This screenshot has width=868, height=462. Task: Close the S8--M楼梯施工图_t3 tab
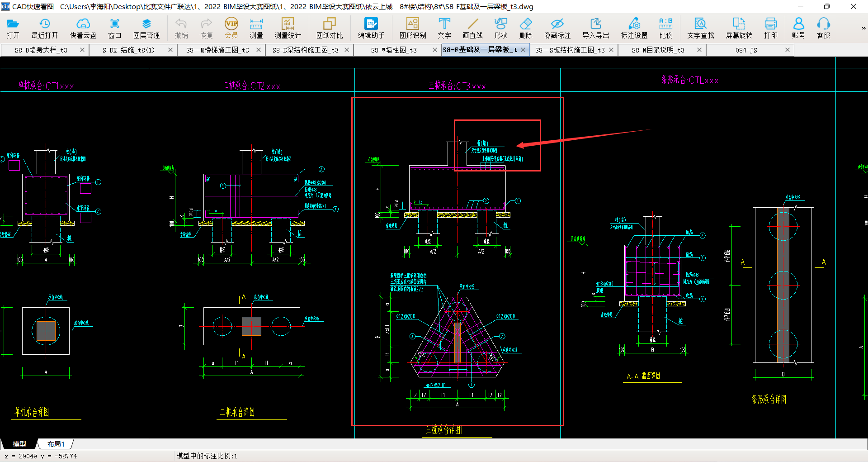pyautogui.click(x=258, y=50)
